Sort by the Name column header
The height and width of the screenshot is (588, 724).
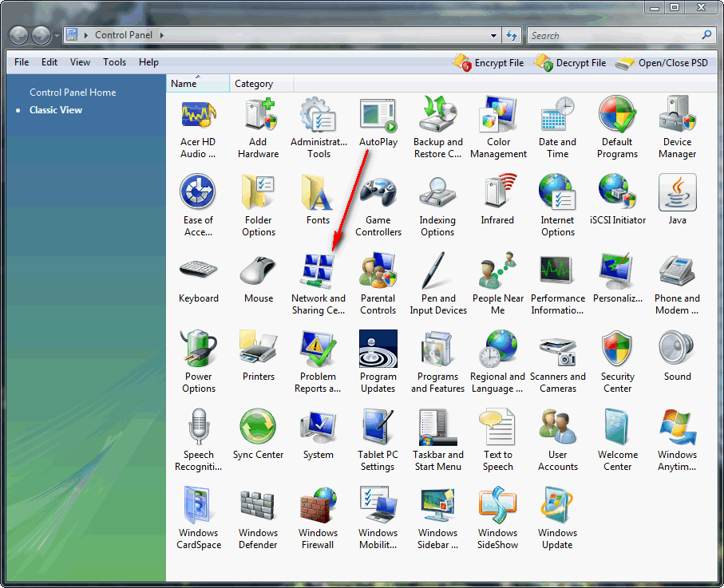[198, 84]
